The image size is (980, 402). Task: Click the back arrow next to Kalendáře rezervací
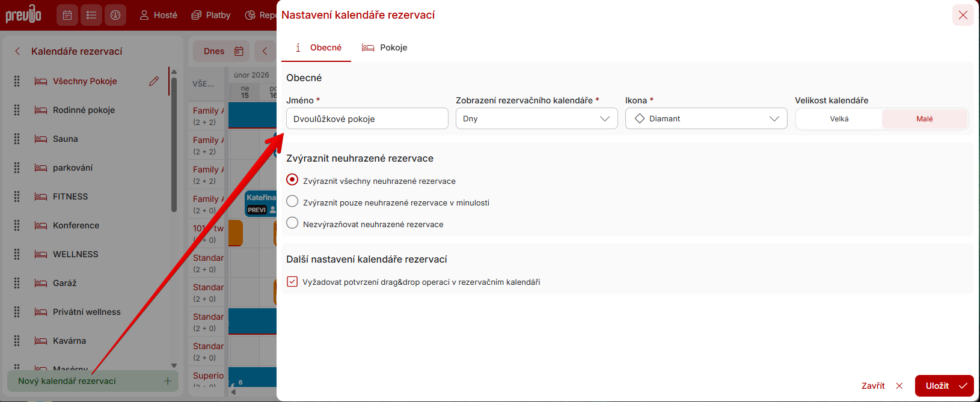17,51
